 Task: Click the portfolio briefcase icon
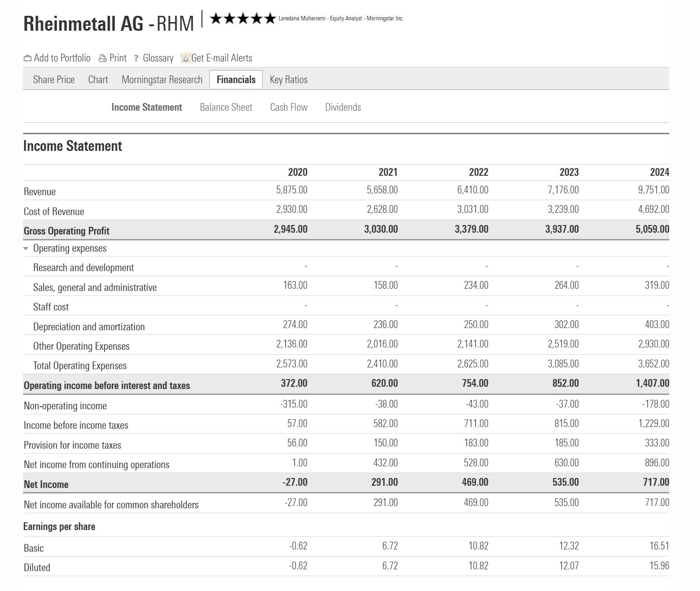(27, 58)
